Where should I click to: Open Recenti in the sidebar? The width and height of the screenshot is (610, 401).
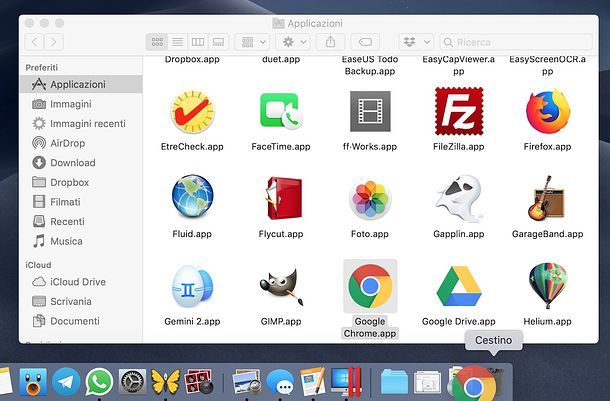point(81,221)
